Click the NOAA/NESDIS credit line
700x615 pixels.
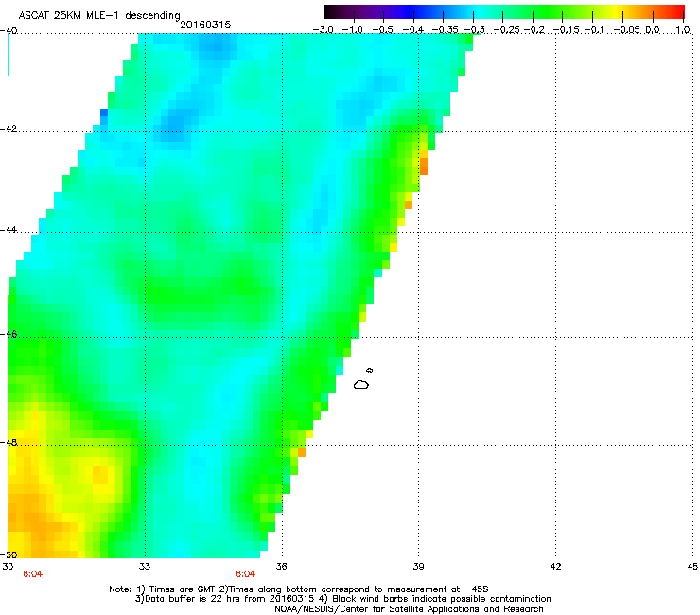click(409, 609)
